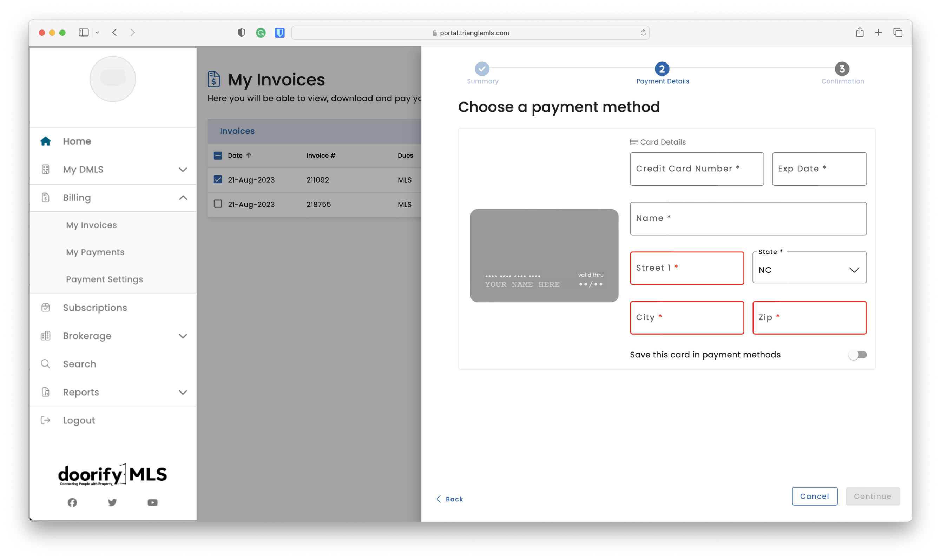Focus the Street 1 field
The height and width of the screenshot is (560, 941).
687,268
